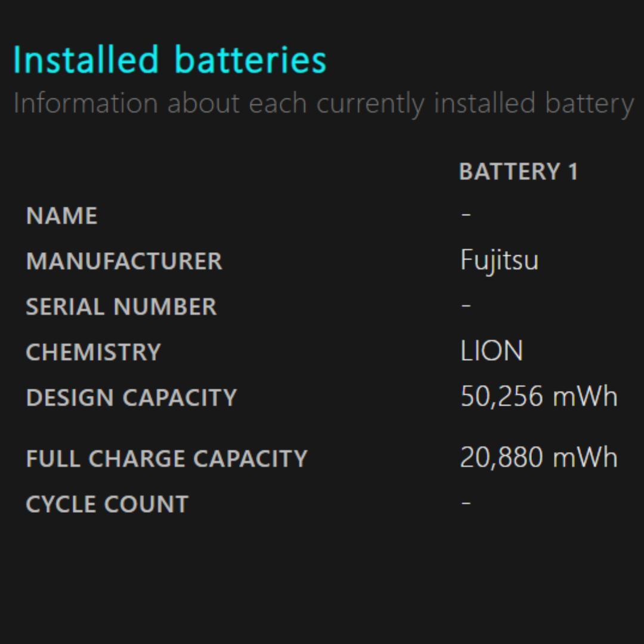
Task: Select the 20,880 full charge number
Action: 501,458
